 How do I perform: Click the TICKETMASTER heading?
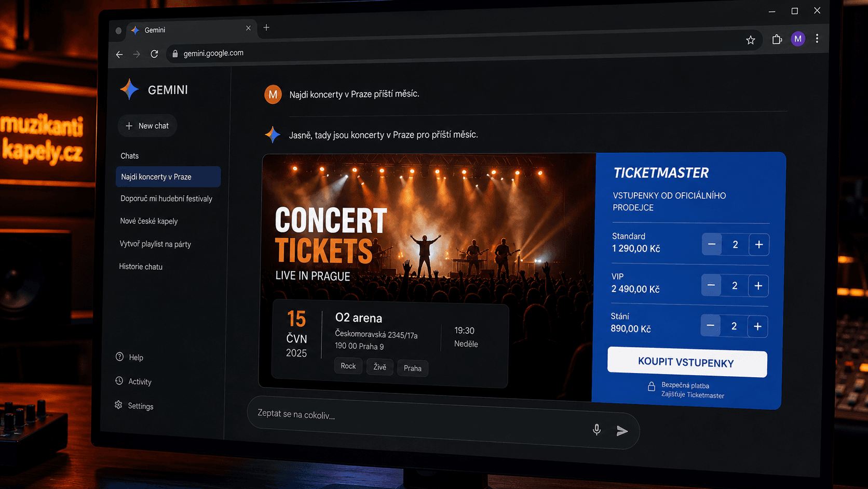tap(661, 173)
